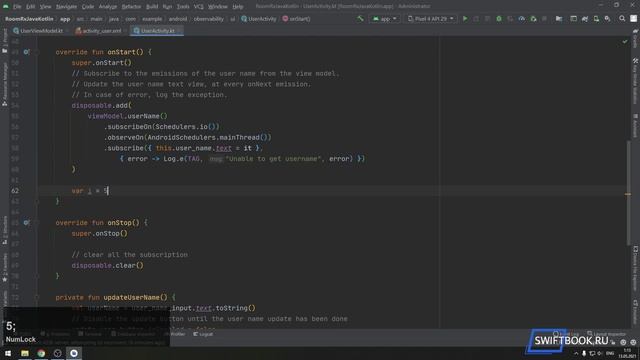Click 'super.onStop()' code text

[100, 233]
